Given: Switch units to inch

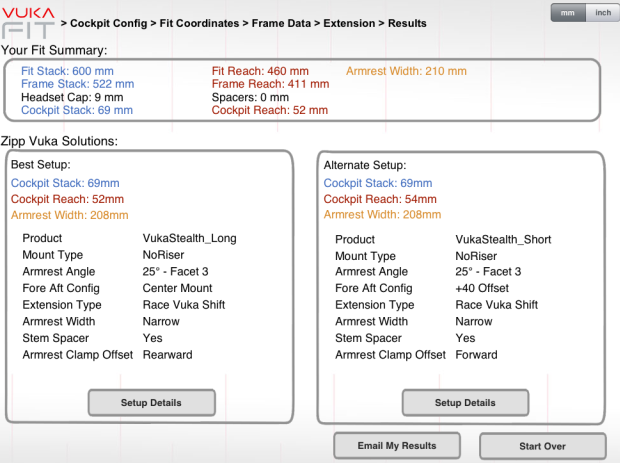Looking at the screenshot, I should (x=601, y=13).
